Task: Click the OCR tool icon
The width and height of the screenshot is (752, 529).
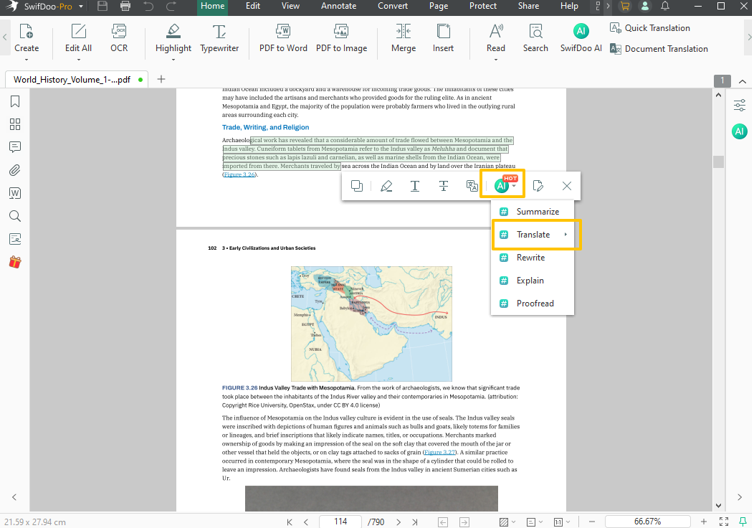Action: point(119,38)
